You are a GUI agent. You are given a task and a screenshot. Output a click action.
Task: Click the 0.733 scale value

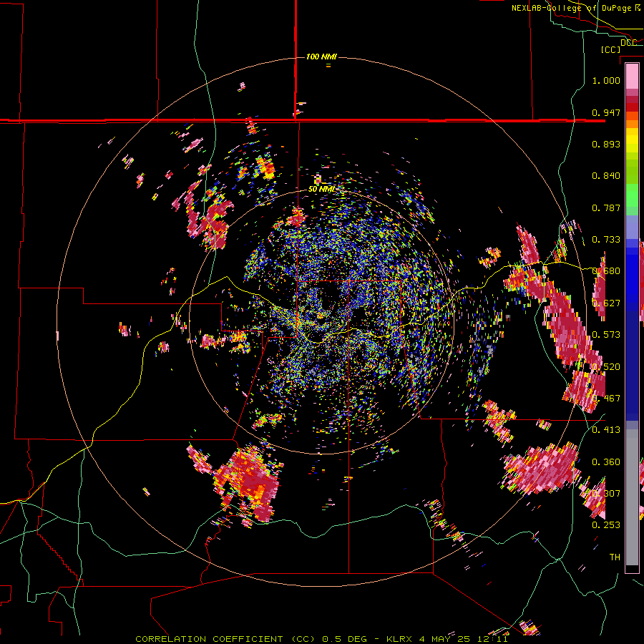click(x=606, y=240)
